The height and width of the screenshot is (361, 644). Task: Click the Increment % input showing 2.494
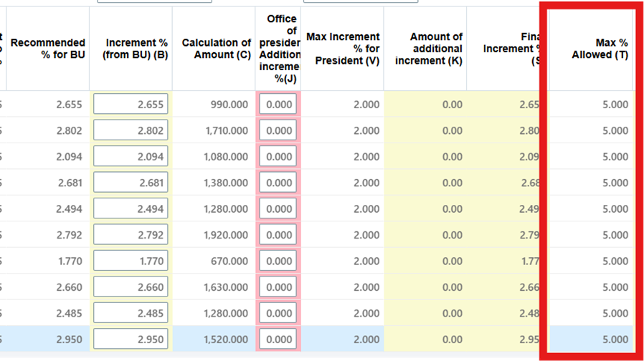coord(131,209)
